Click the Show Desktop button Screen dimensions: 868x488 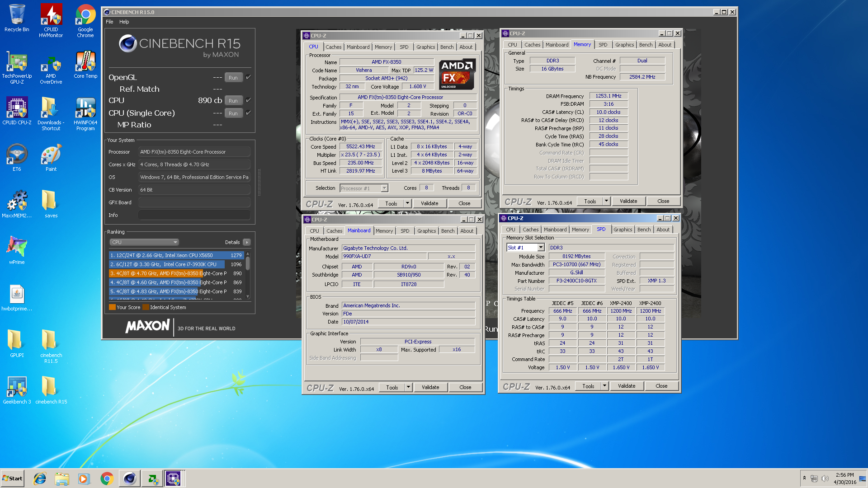[863, 478]
